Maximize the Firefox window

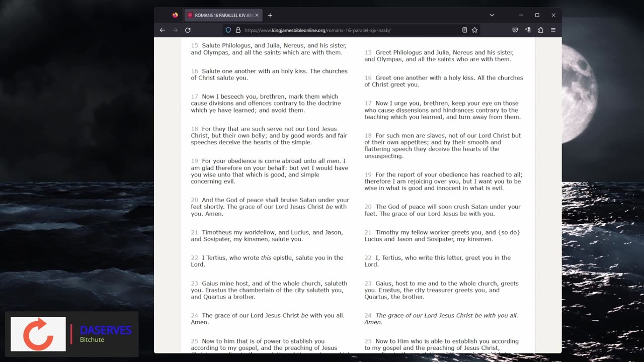point(537,15)
